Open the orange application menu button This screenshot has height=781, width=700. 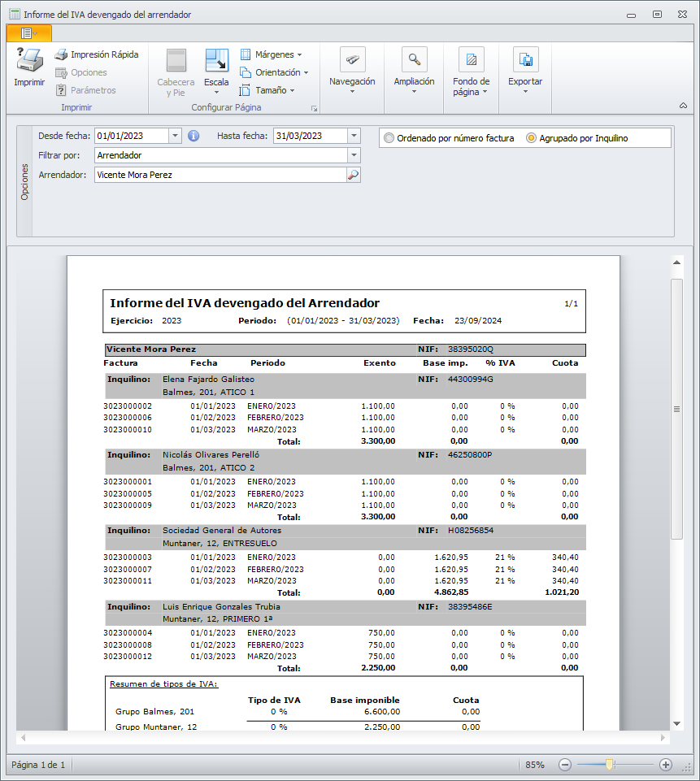click(28, 33)
